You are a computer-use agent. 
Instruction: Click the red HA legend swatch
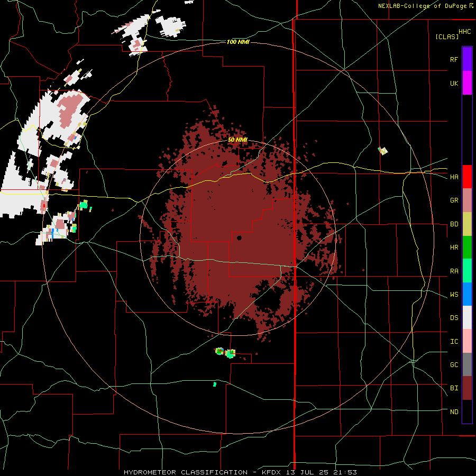coord(467,177)
